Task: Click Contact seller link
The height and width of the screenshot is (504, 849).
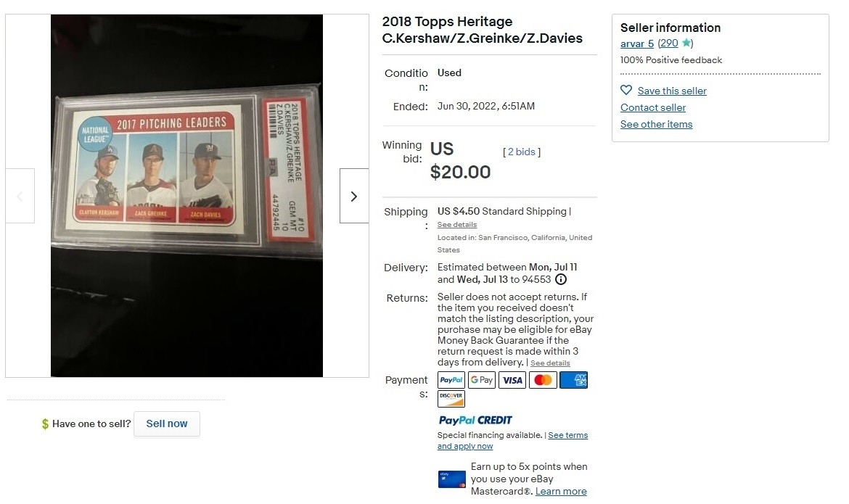Action: pyautogui.click(x=653, y=108)
